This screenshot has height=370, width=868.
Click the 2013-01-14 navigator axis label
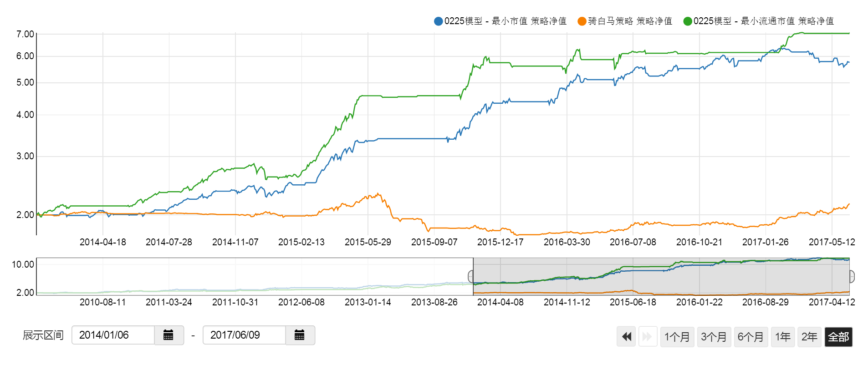point(368,302)
